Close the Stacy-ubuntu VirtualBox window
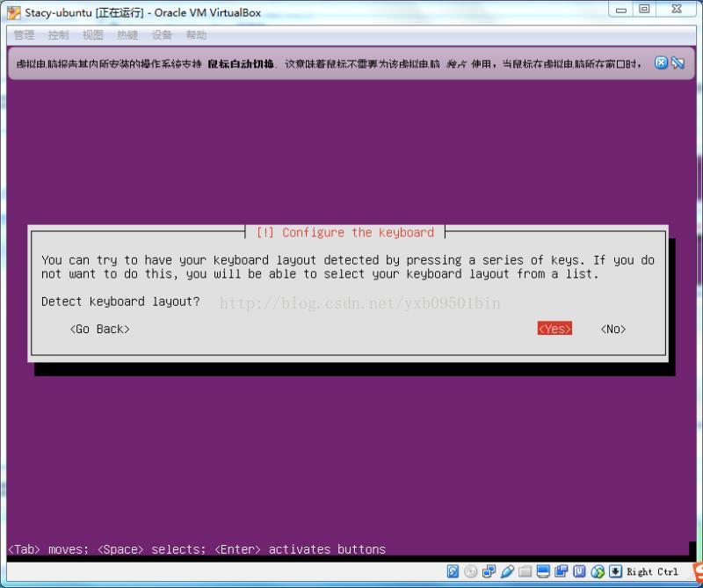Viewport: 703px width, 588px height. pyautogui.click(x=677, y=10)
